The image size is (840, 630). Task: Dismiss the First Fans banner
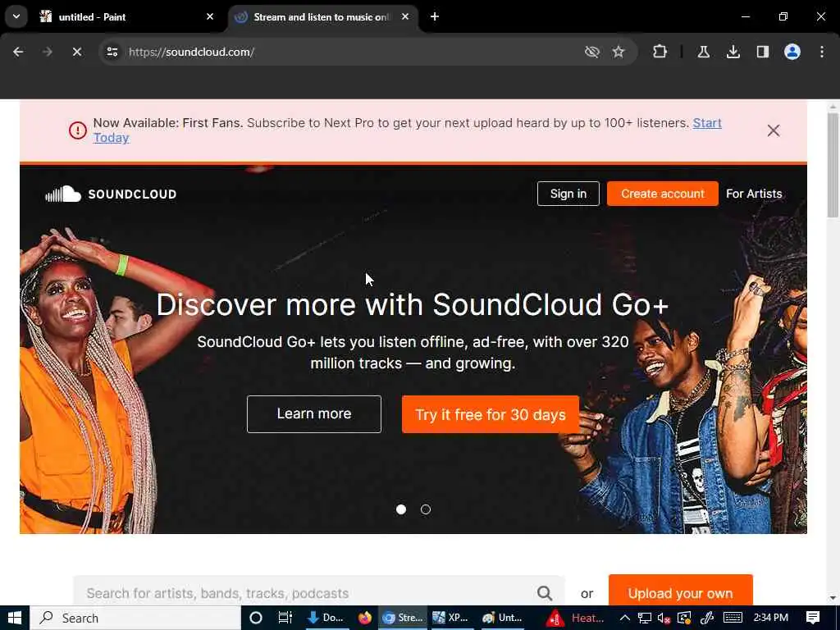pos(773,130)
